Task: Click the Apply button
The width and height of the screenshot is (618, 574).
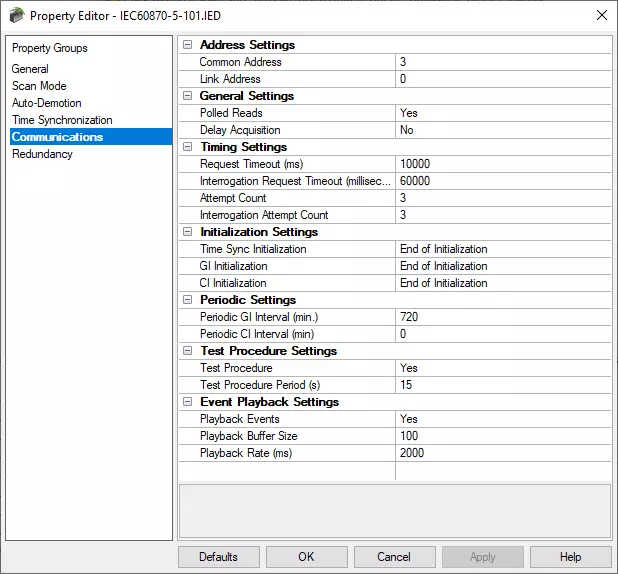Action: click(483, 557)
